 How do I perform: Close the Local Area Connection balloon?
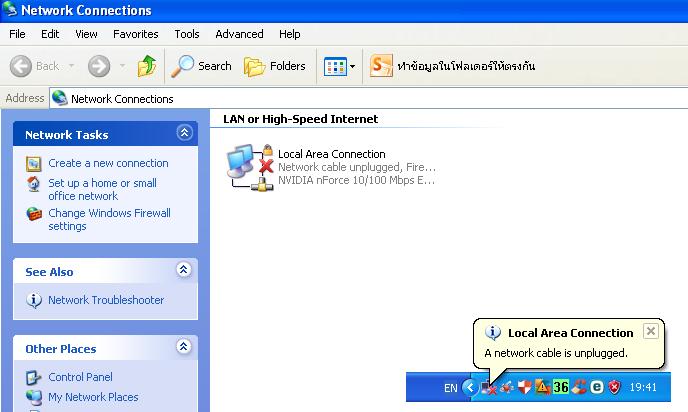(651, 331)
